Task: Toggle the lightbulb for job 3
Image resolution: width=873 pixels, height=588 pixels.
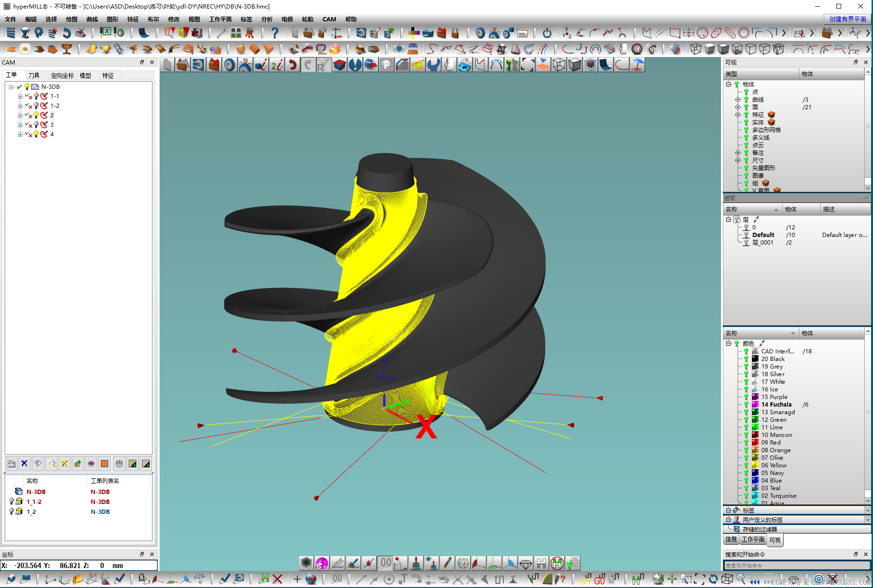Action: click(36, 125)
